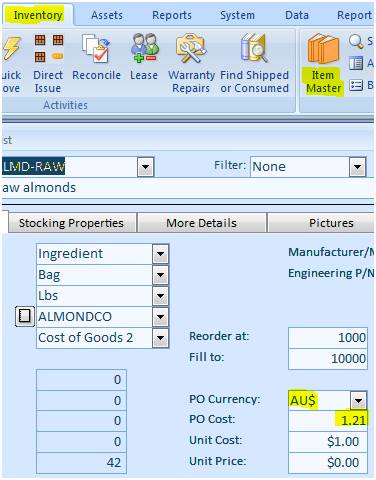Select the Stocking Properties tab
Screen dimensions: 376x480
71,223
